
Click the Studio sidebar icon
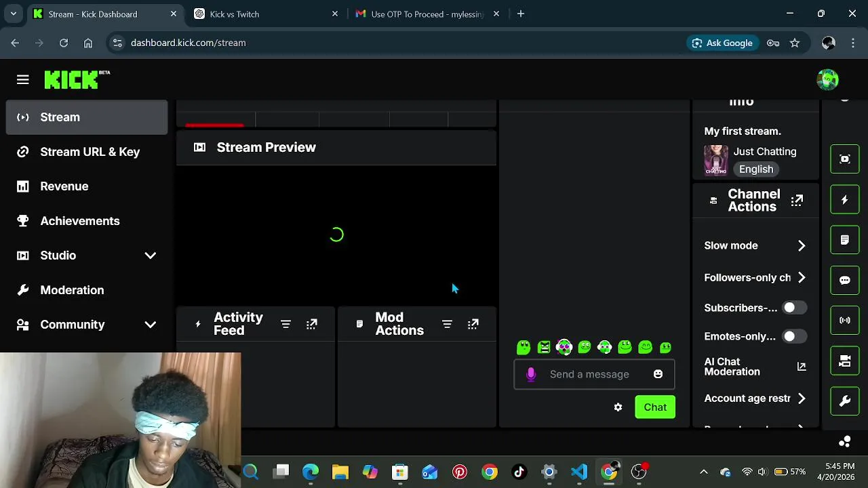22,256
